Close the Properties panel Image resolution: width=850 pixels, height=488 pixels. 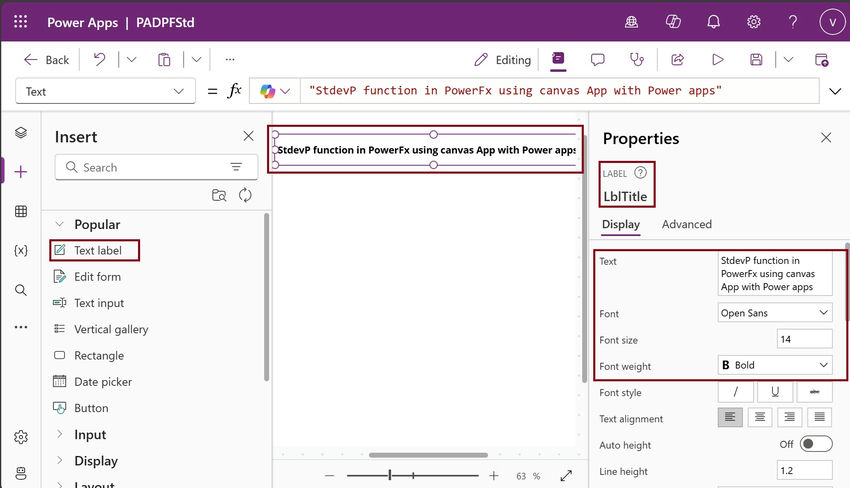826,138
